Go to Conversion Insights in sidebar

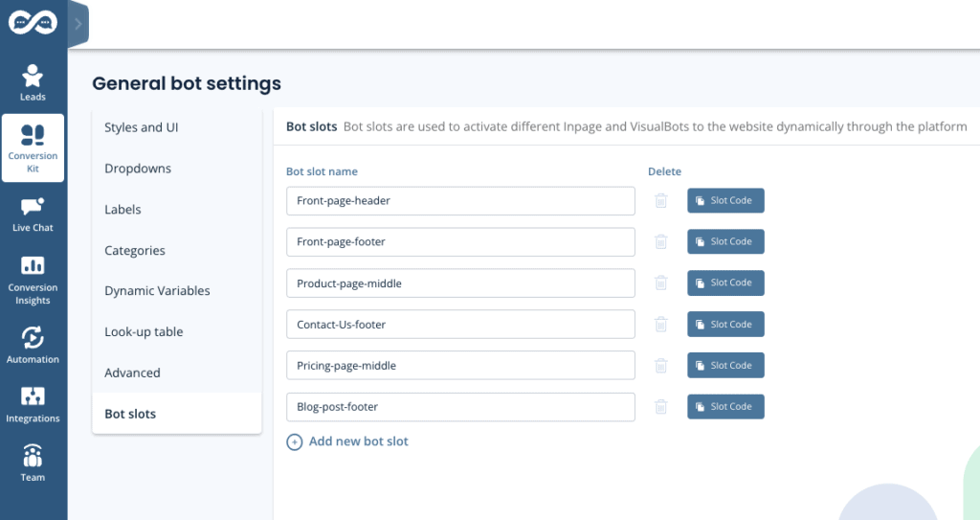(x=33, y=280)
